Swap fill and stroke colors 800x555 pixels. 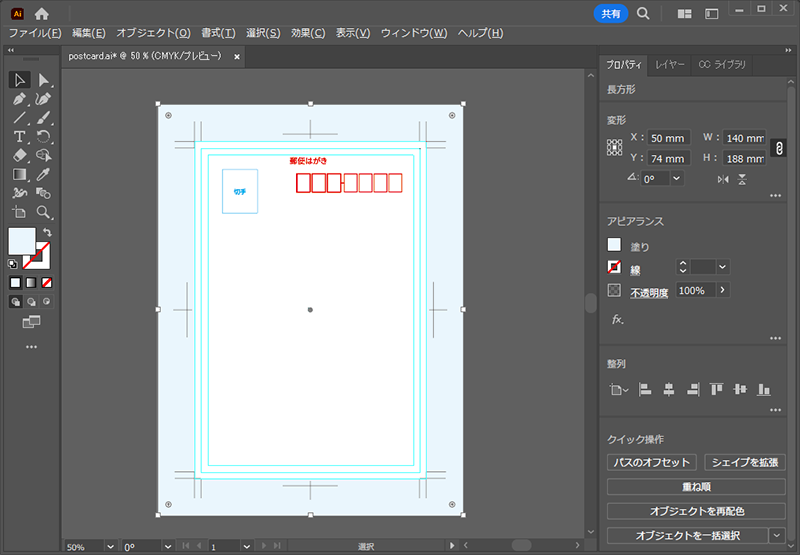click(47, 233)
